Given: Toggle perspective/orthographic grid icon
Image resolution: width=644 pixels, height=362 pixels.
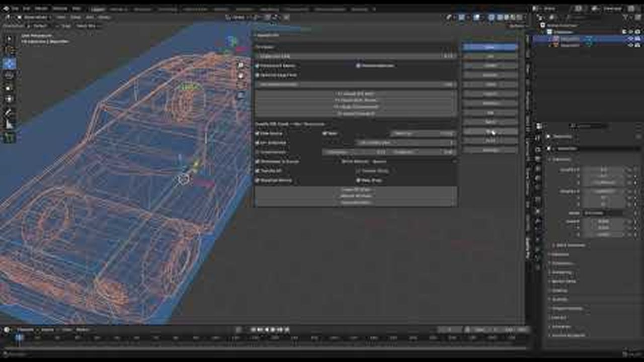Looking at the screenshot, I should click(x=241, y=96).
